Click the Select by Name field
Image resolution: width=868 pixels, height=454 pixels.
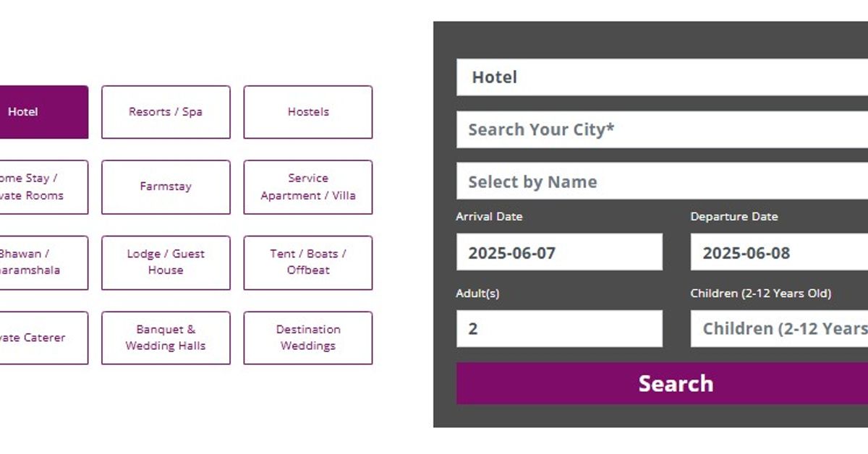[662, 181]
